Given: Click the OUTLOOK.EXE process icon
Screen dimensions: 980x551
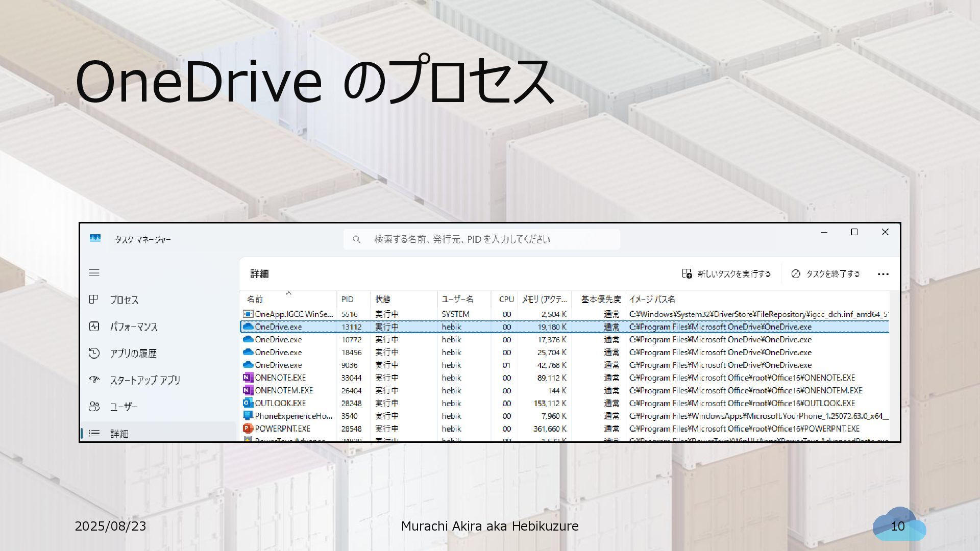Looking at the screenshot, I should click(x=248, y=403).
